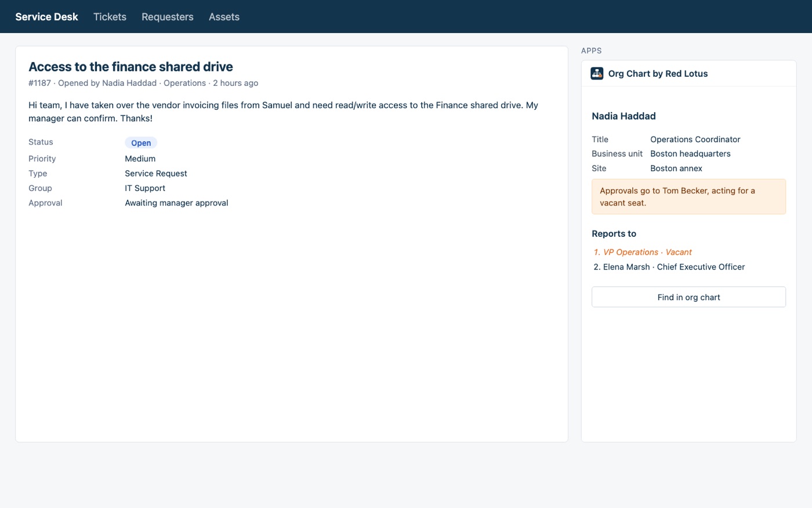This screenshot has width=812, height=508.
Task: Click the ticket metadata line with #1187
Action: (x=143, y=83)
